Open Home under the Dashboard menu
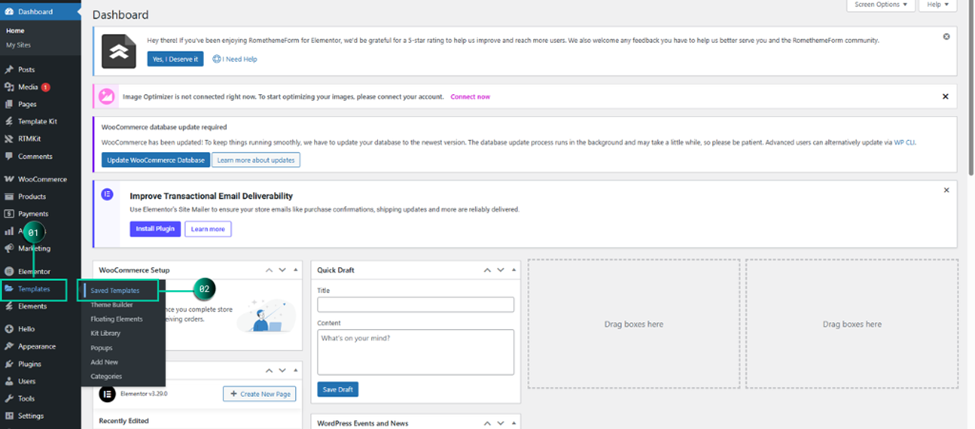This screenshot has height=429, width=975. tap(16, 30)
